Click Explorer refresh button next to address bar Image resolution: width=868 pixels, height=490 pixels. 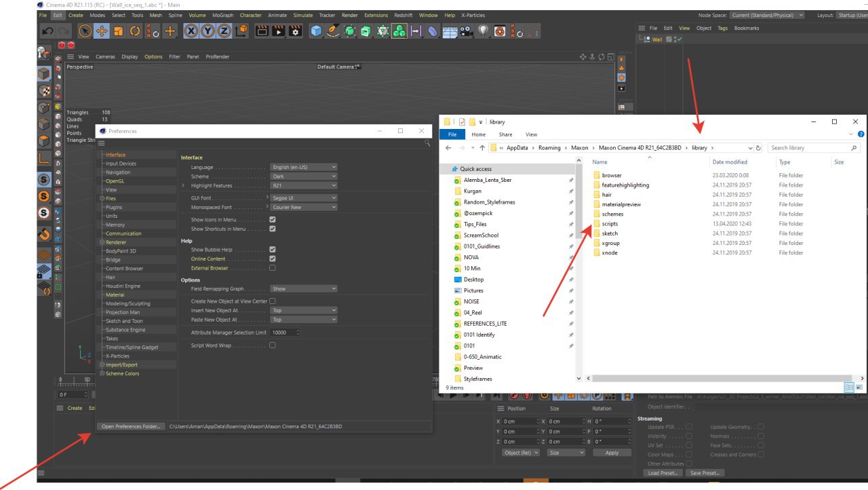tap(758, 147)
